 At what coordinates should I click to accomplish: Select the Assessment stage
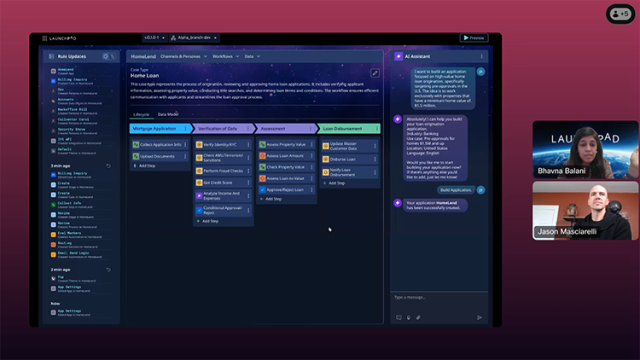(x=286, y=129)
